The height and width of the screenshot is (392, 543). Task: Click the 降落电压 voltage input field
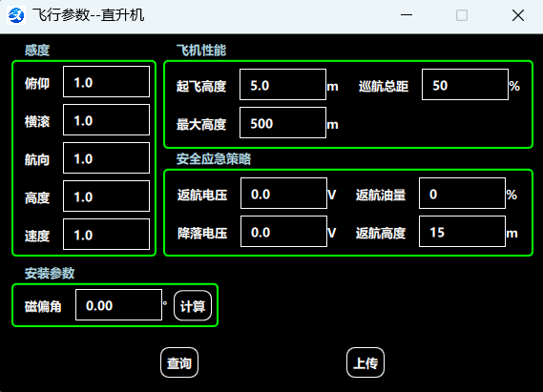[x=284, y=231]
